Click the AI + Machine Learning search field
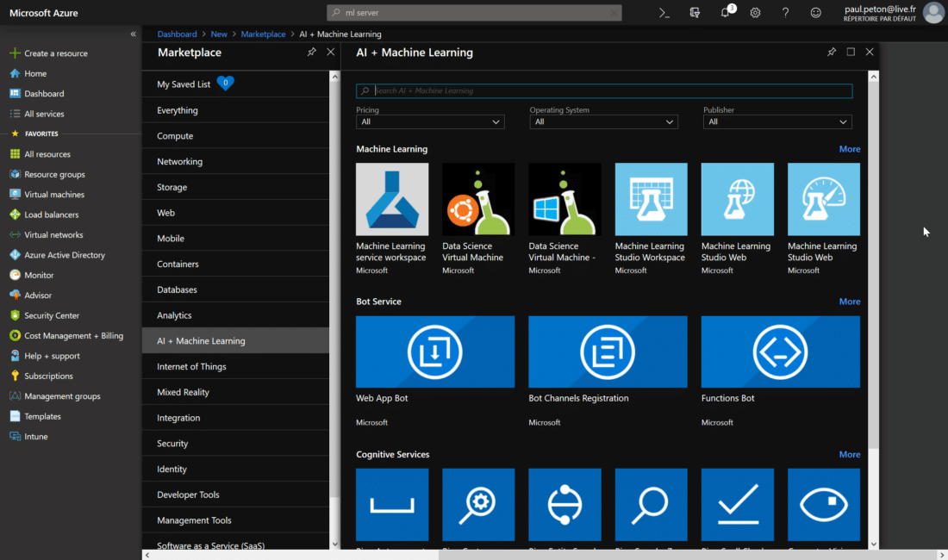 [x=603, y=90]
